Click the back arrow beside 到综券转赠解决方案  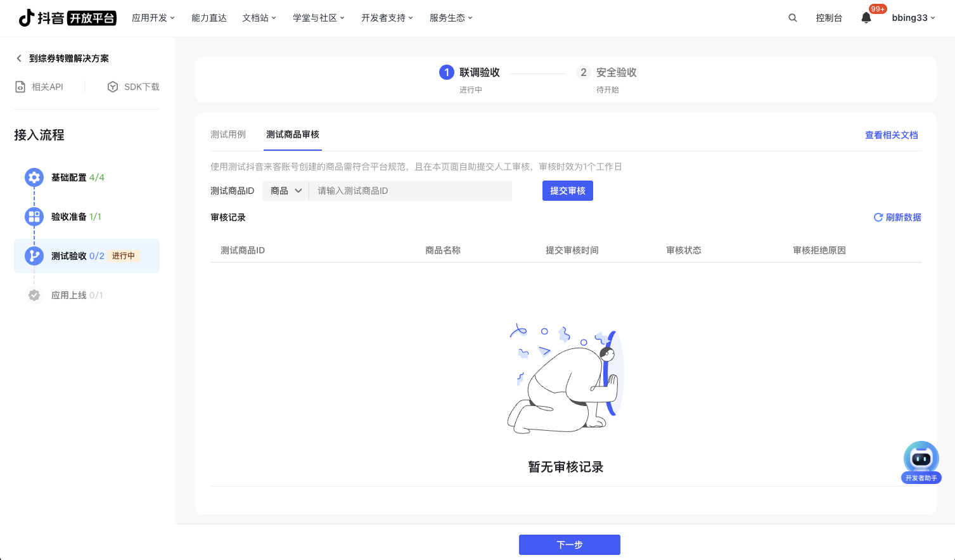[19, 58]
